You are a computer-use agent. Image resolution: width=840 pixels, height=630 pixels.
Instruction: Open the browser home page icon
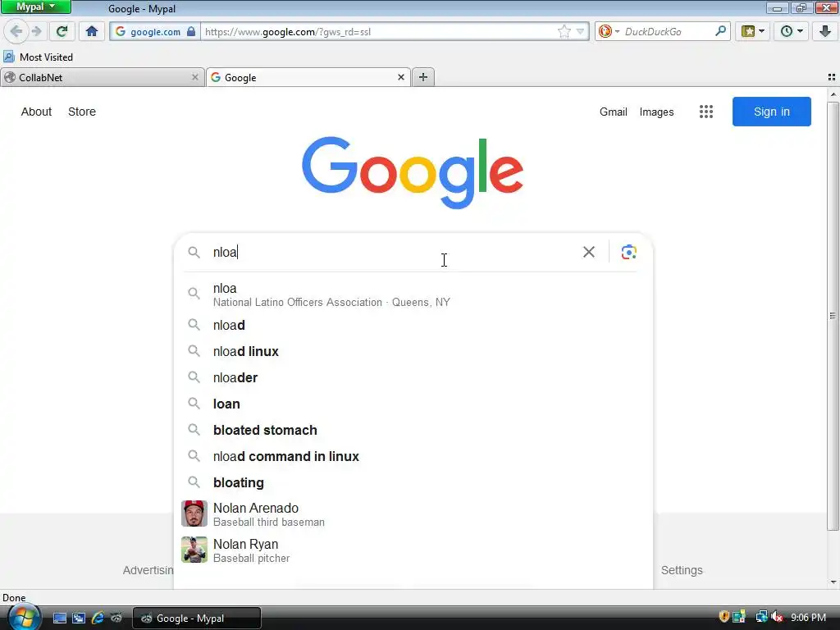click(x=92, y=31)
